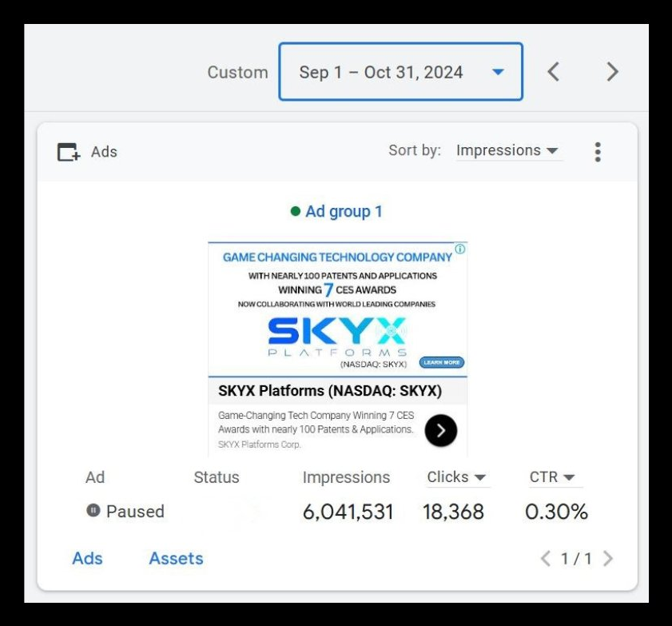Click the SKYX Platforms Corp. advertiser text
The image size is (672, 626).
tap(259, 445)
